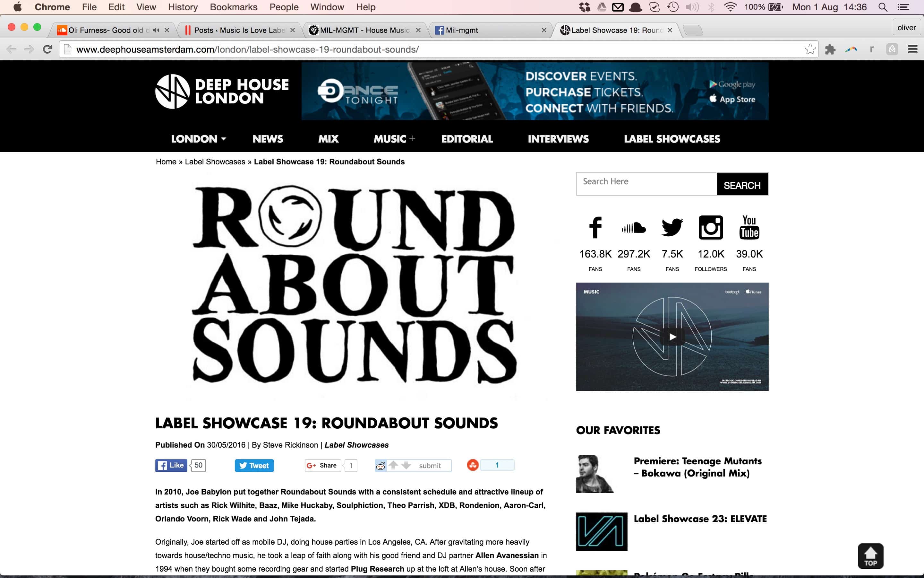Open the EDITORIAL navigation item
The height and width of the screenshot is (578, 924).
pos(467,139)
